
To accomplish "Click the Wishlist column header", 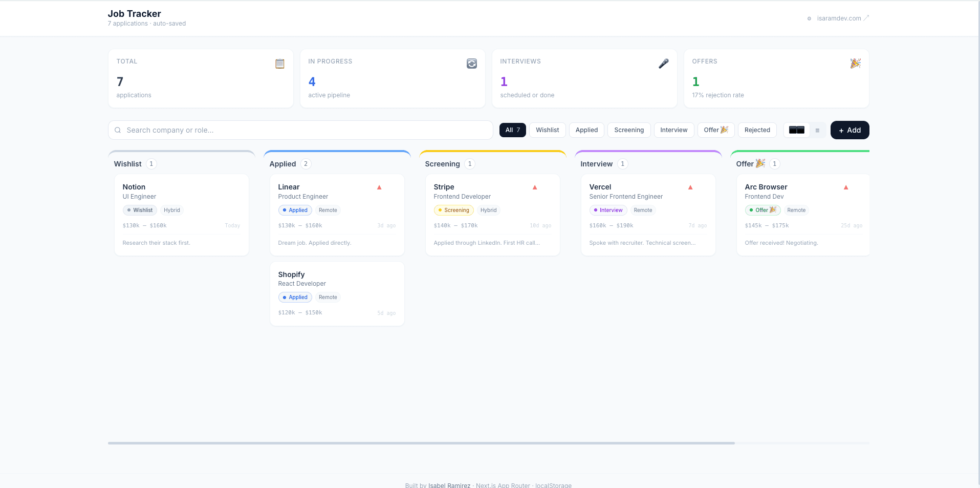I will click(128, 164).
